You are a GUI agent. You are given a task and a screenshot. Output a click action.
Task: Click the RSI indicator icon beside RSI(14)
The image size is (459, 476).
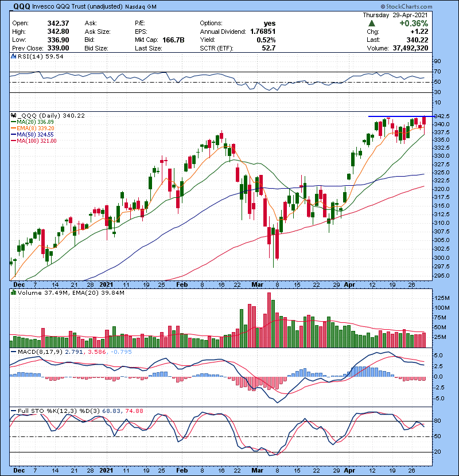pyautogui.click(x=13, y=56)
